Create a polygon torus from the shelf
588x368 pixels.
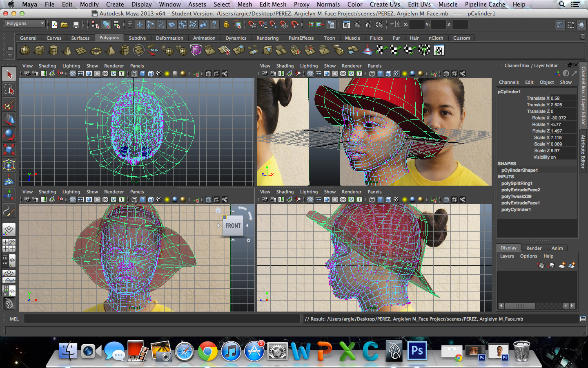pos(96,51)
